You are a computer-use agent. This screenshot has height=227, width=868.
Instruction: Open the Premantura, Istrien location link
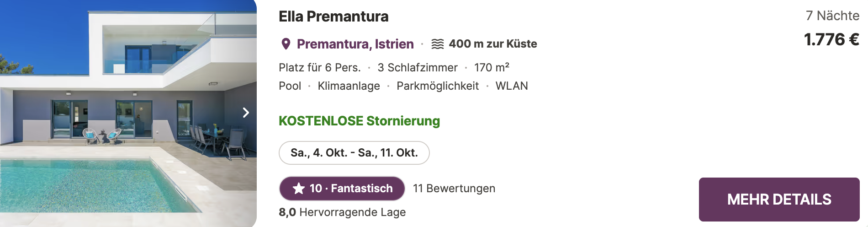355,44
